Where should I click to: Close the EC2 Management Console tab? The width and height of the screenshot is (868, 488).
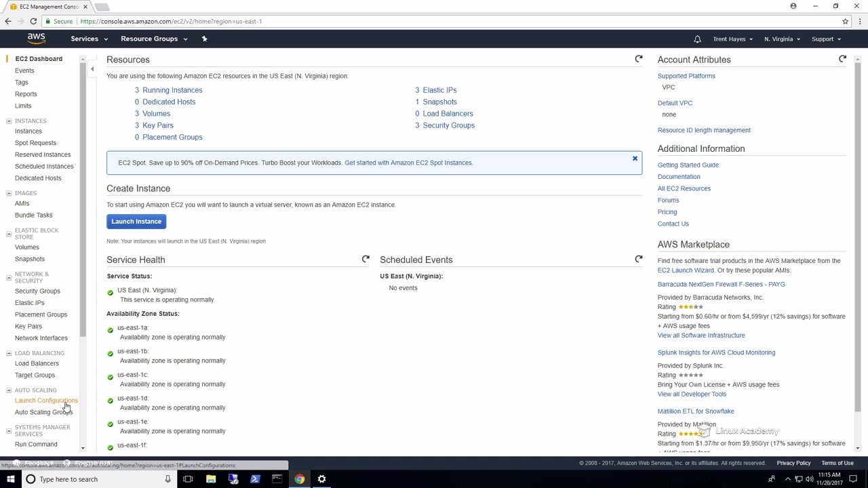pos(85,7)
